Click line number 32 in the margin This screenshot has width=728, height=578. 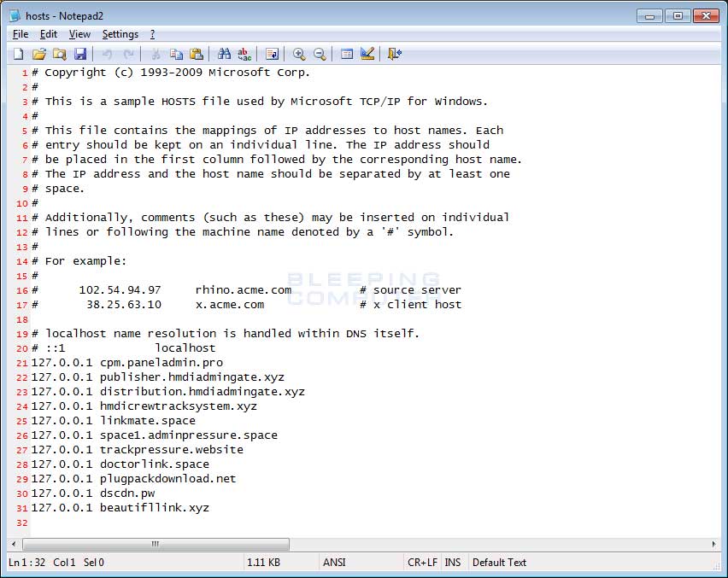click(22, 523)
